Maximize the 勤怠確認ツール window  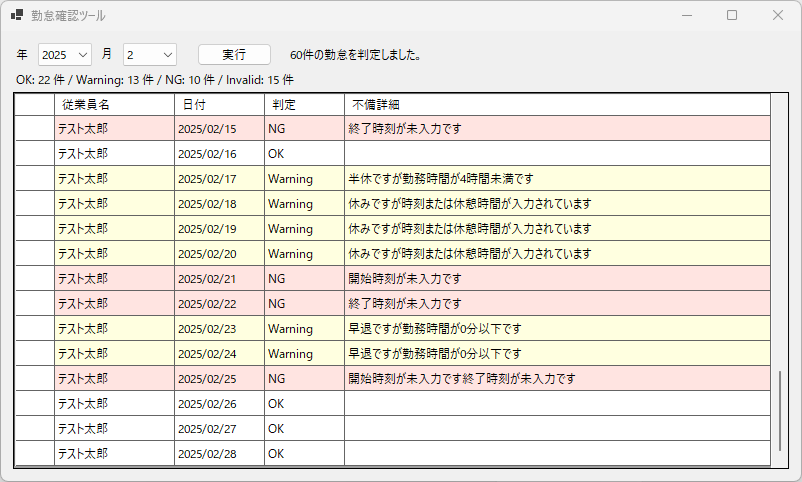[732, 16]
